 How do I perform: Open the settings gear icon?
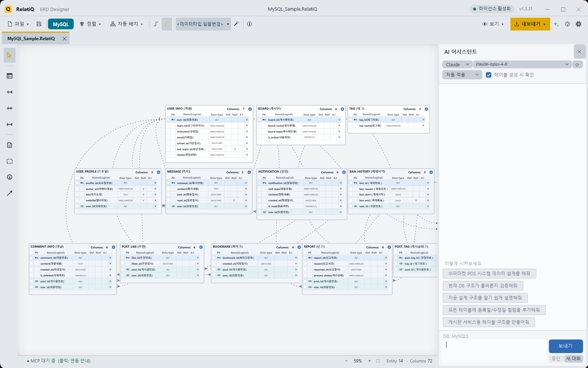pos(578,24)
